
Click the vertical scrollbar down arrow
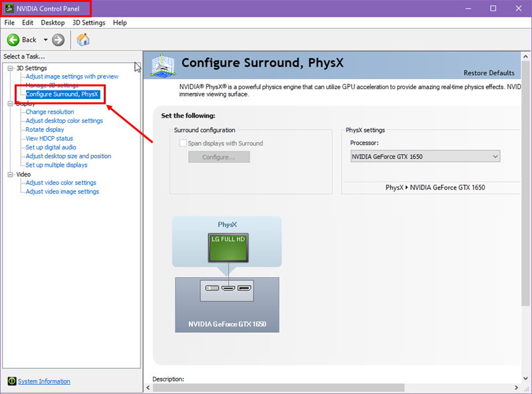pos(525,379)
